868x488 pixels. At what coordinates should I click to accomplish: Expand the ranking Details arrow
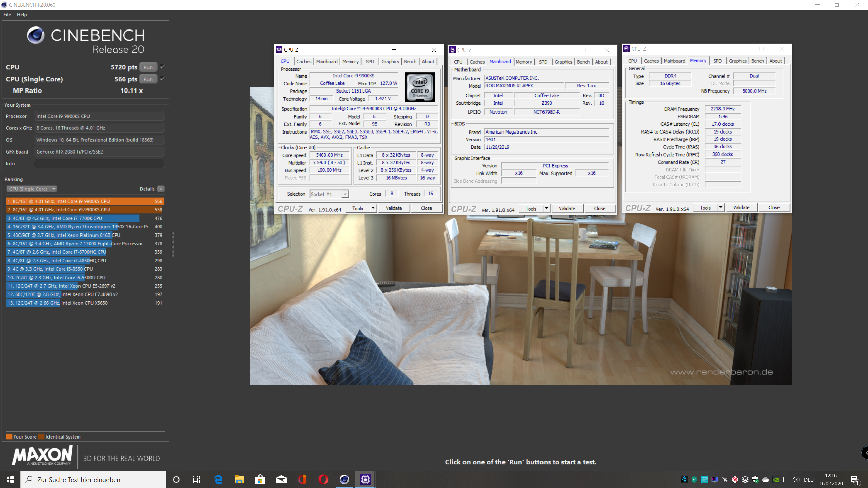(161, 189)
